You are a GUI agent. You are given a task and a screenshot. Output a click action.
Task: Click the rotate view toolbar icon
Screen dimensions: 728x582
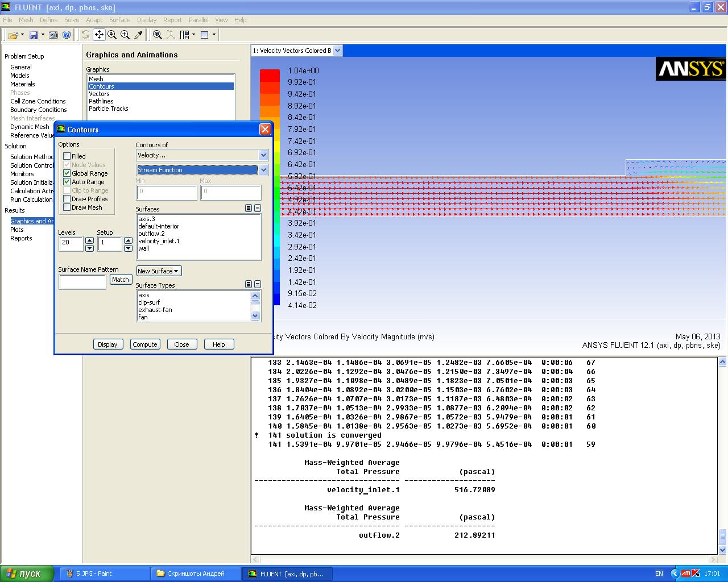(85, 35)
